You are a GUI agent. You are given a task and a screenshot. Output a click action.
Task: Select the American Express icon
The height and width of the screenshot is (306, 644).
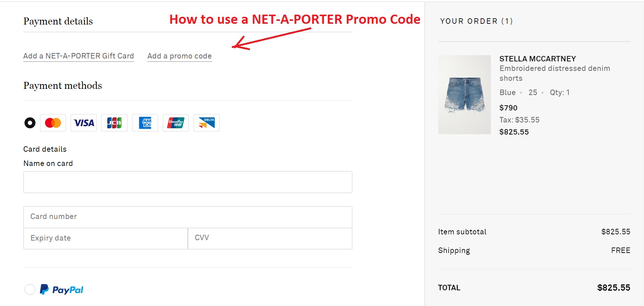point(145,123)
